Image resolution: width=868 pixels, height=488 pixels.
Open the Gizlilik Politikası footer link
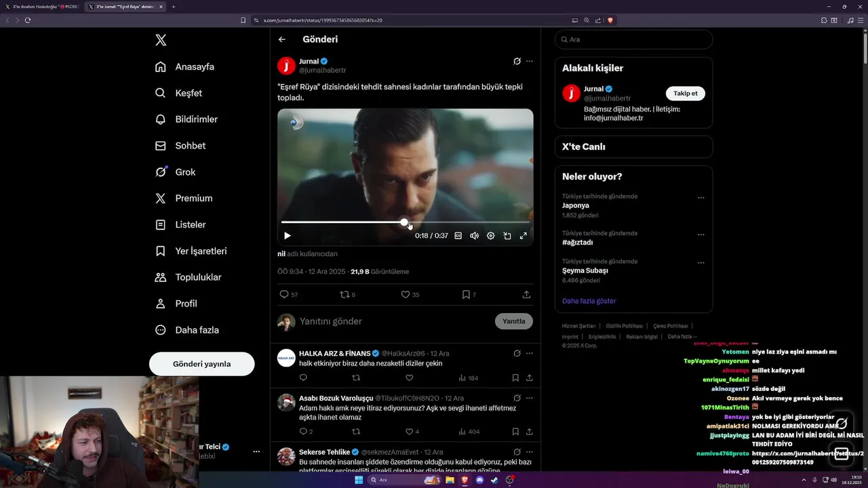click(x=625, y=326)
